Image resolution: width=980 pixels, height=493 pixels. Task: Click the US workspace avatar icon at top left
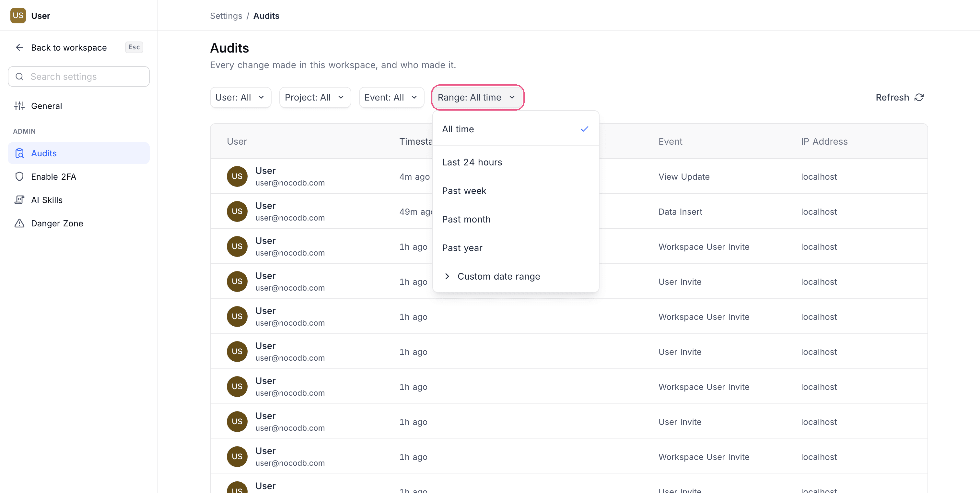coord(18,16)
